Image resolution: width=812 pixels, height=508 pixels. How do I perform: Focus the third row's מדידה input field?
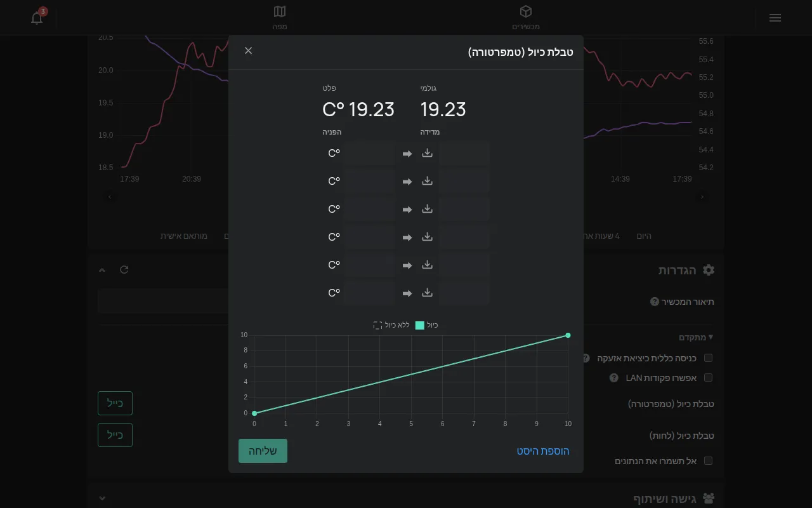coord(464,209)
